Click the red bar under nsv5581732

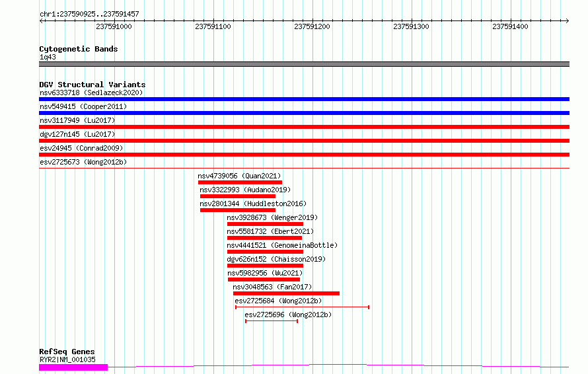pos(265,238)
